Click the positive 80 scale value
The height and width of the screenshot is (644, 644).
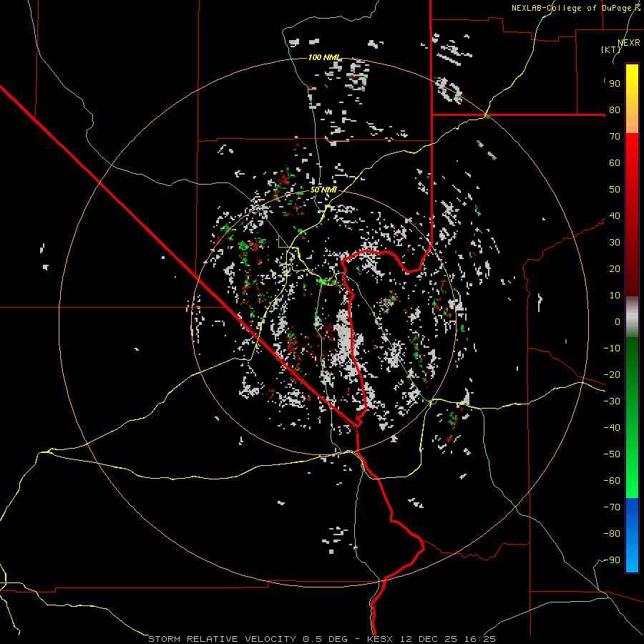tap(615, 110)
